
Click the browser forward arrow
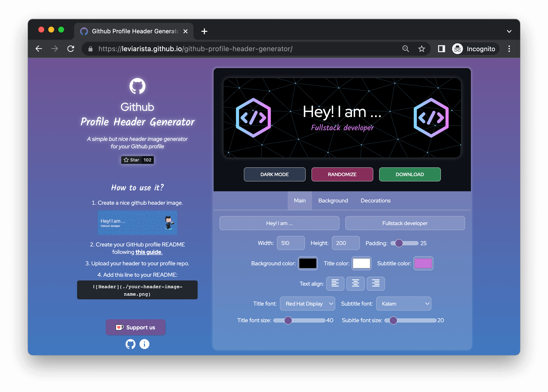point(54,49)
